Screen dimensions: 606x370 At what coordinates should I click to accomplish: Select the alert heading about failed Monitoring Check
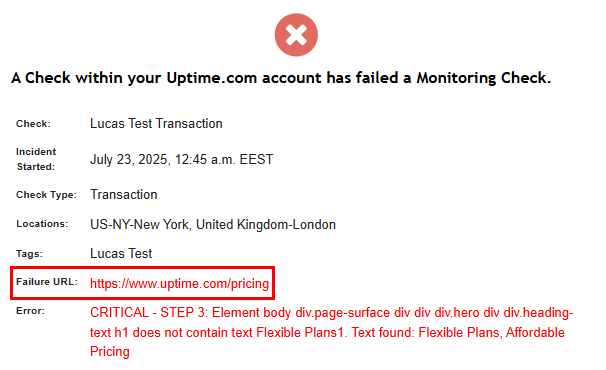pos(281,78)
